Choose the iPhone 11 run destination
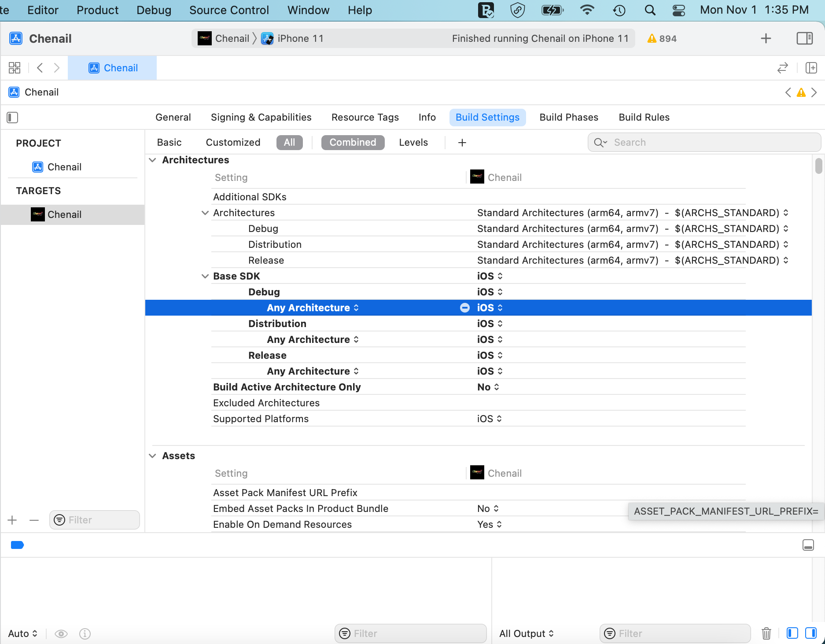825x644 pixels. (x=293, y=38)
